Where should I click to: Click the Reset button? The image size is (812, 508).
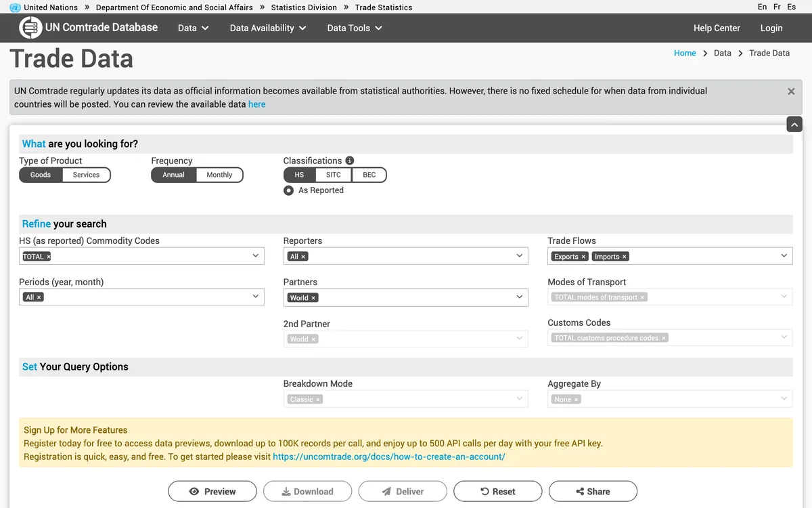pyautogui.click(x=498, y=491)
